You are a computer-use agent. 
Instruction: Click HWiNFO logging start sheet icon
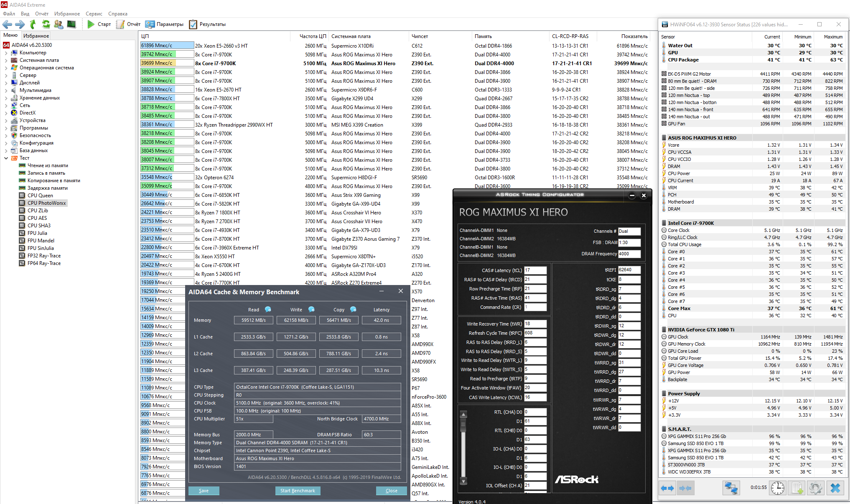[x=797, y=488]
